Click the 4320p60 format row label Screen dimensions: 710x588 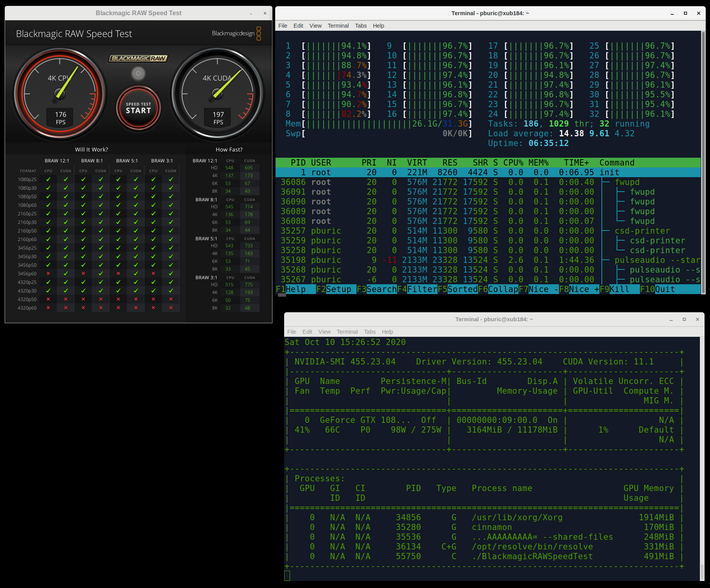(x=27, y=308)
